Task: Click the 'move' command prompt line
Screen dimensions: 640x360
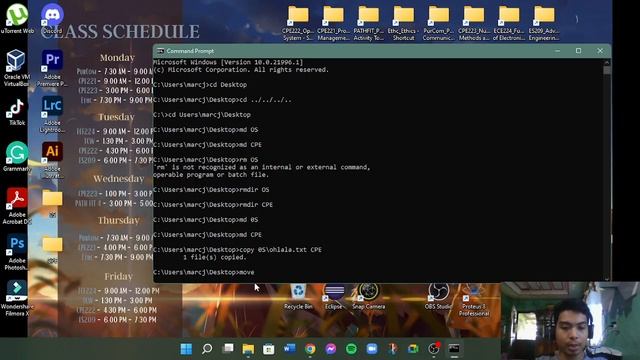Action: point(204,272)
